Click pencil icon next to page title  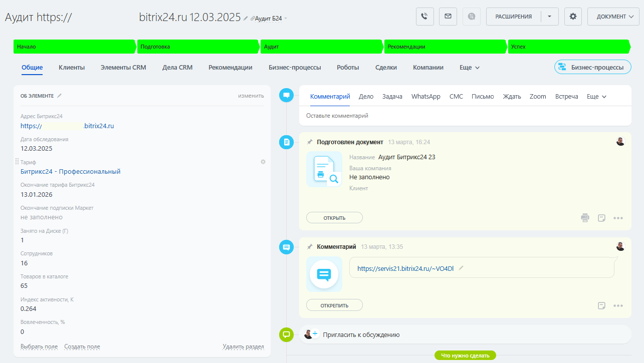(246, 19)
